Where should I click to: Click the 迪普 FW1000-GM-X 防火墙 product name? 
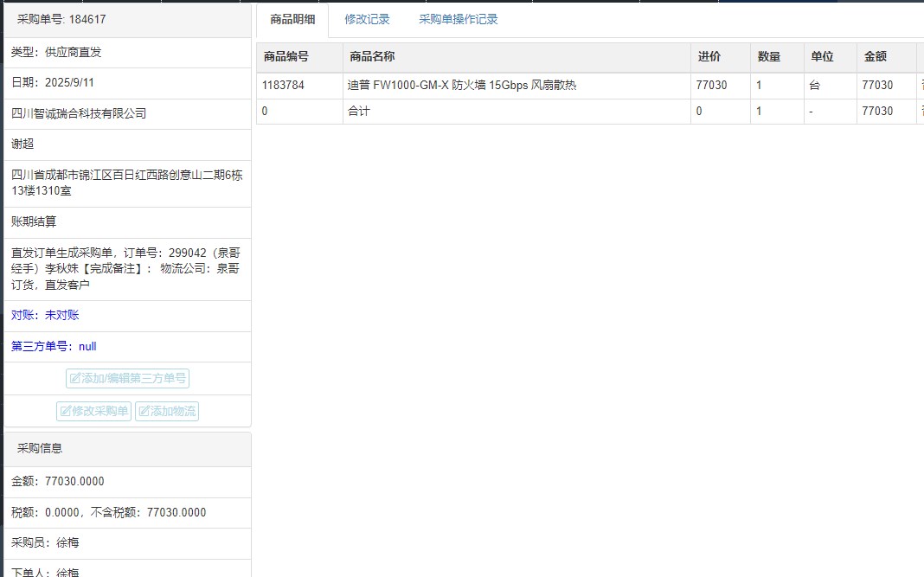[x=461, y=86]
